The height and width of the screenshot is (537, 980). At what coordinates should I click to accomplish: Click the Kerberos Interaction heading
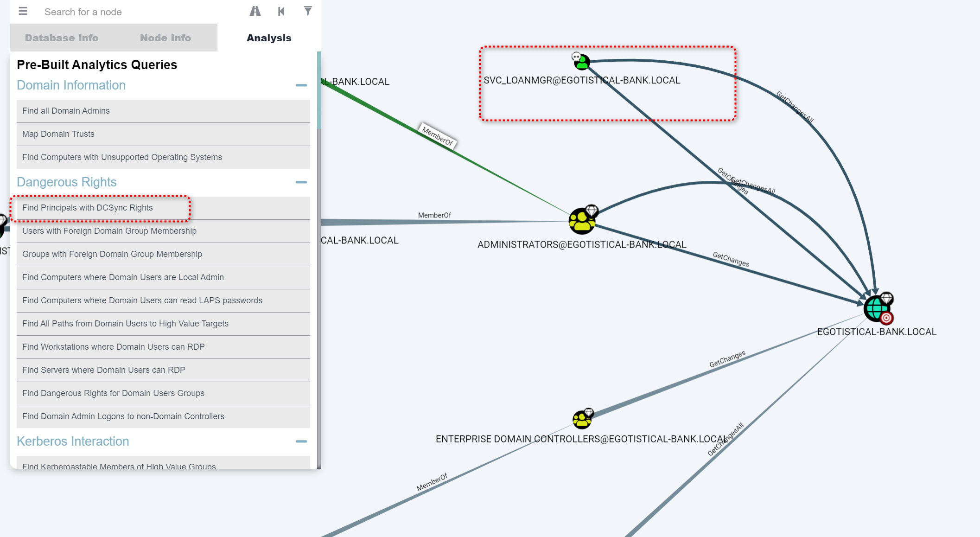click(x=73, y=441)
